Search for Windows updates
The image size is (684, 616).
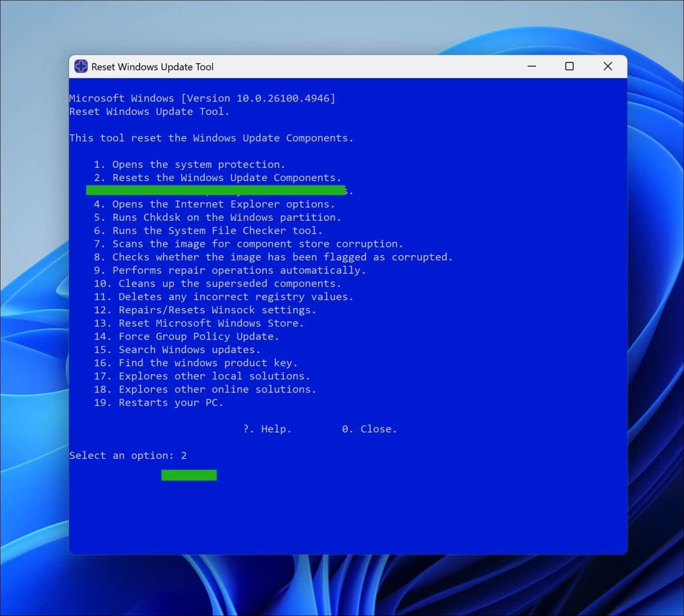click(x=177, y=349)
